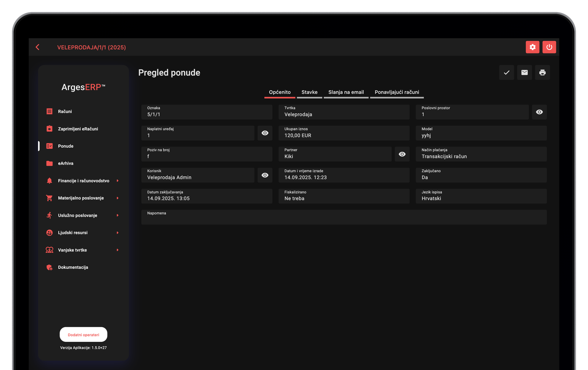Click the Oznaka field 5/1/1
The width and height of the screenshot is (588, 370).
(207, 112)
